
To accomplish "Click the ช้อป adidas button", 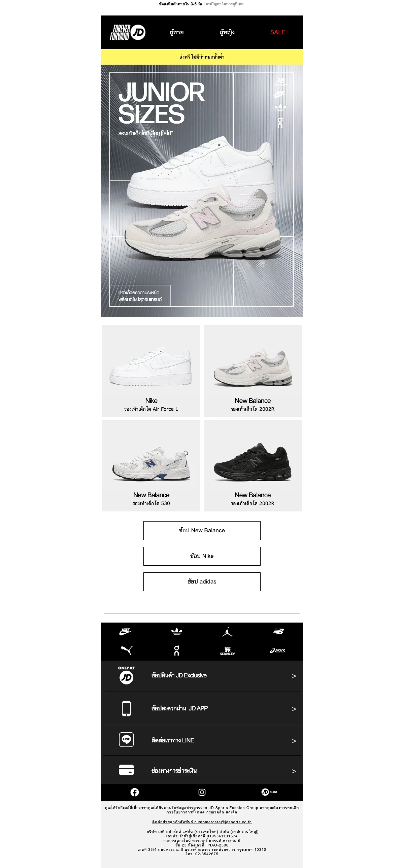I will pyautogui.click(x=202, y=581).
